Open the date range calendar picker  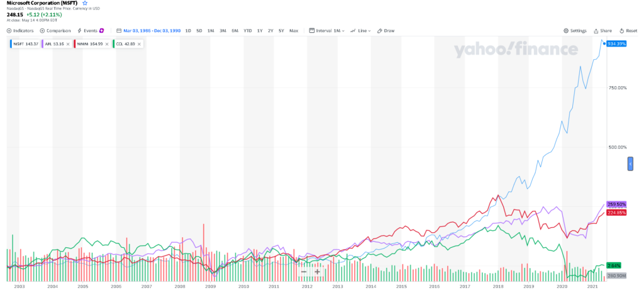(x=119, y=30)
